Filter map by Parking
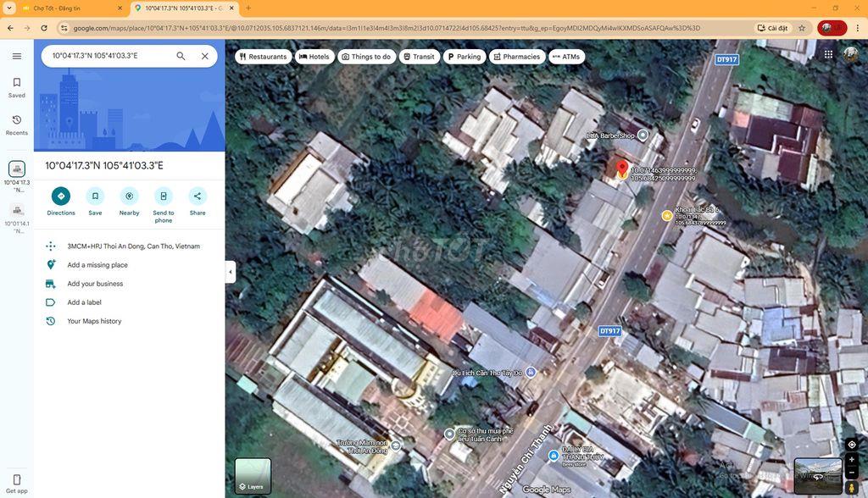Screen dimensions: 868x498 point(465,57)
